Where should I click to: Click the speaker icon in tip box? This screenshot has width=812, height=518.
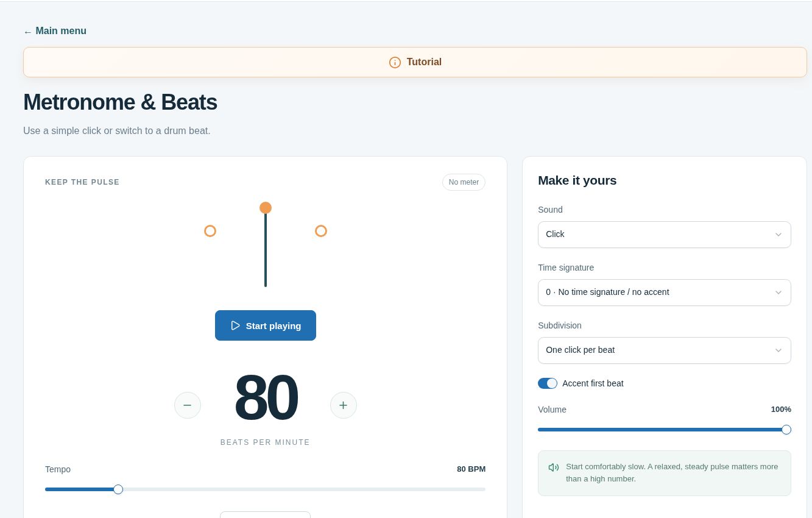point(554,467)
